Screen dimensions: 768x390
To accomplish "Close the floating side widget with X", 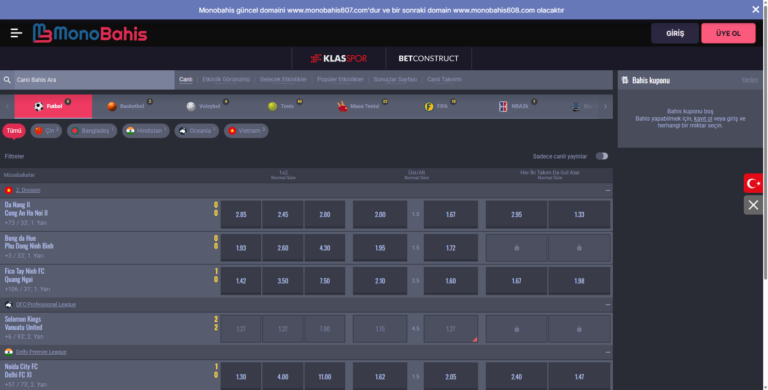I will click(753, 205).
